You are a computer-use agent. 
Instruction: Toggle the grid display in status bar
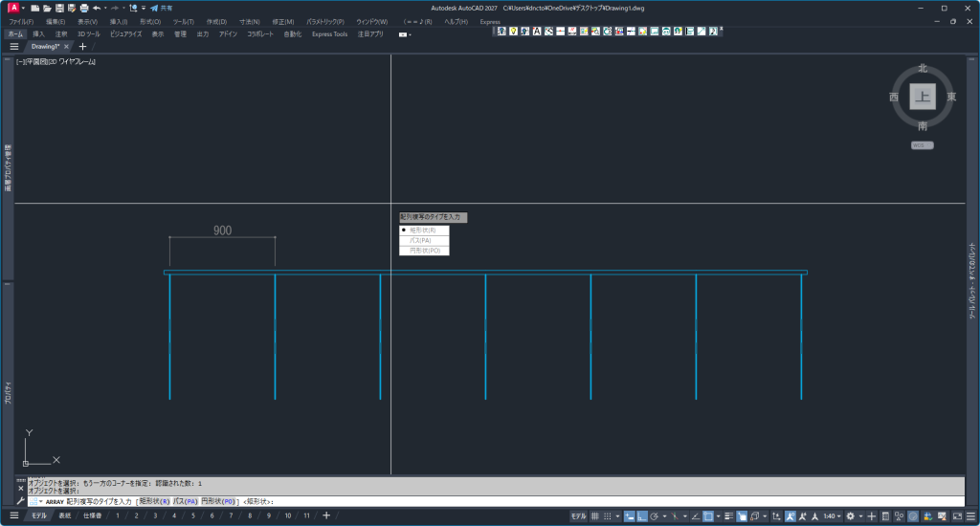pos(595,516)
